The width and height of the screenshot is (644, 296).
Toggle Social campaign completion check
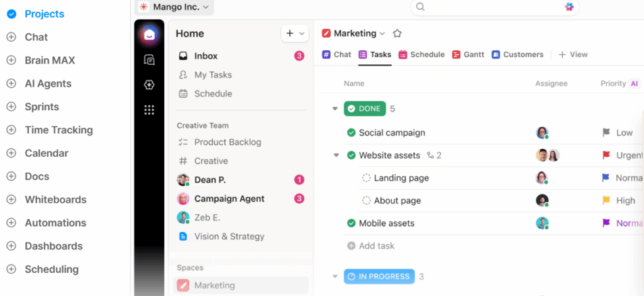tap(351, 133)
